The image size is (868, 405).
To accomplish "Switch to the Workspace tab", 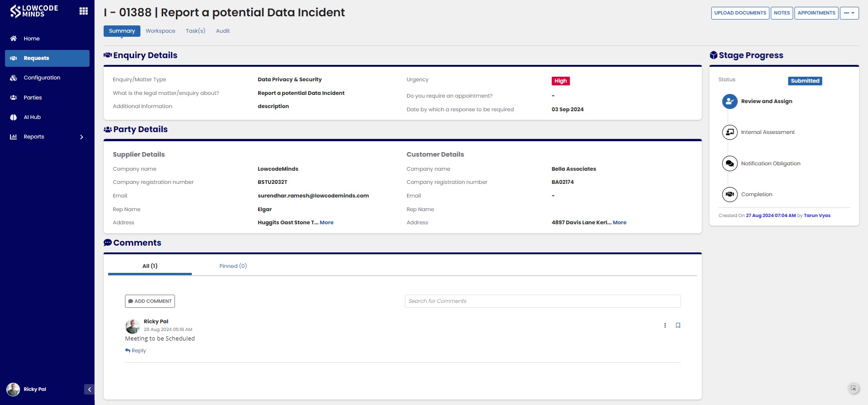I will coord(160,31).
